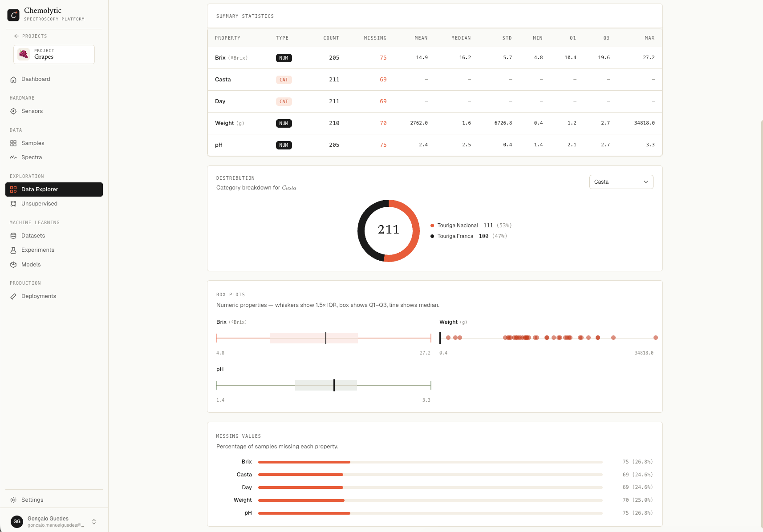Viewport: 763px width, 532px height.
Task: Click the Touriga Franca black legend dot
Action: tap(432, 236)
